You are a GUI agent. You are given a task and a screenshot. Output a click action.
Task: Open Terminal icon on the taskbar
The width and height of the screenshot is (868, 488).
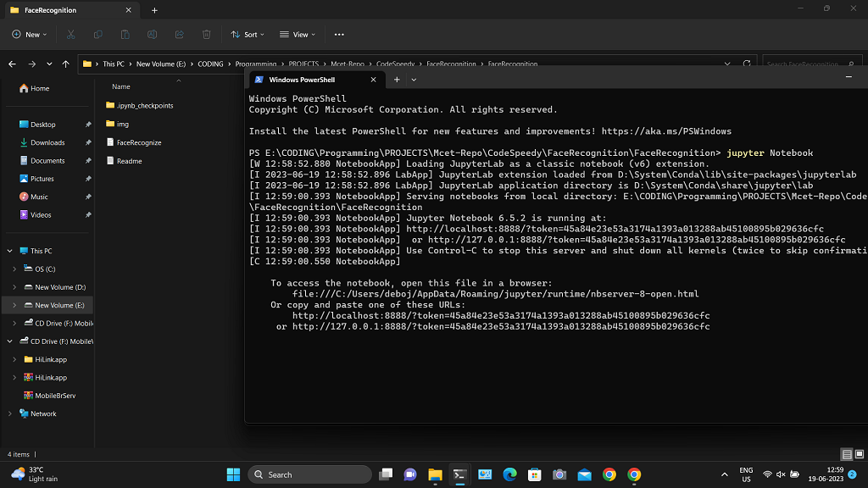[459, 474]
